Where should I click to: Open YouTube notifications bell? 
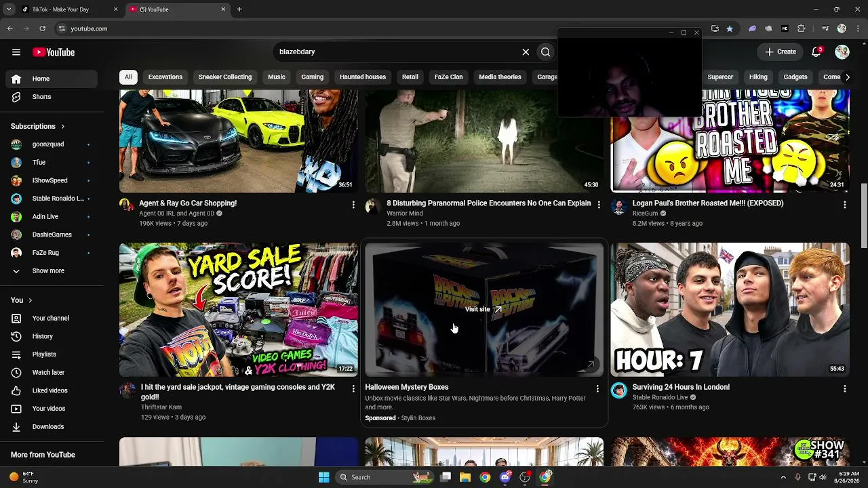pos(816,52)
